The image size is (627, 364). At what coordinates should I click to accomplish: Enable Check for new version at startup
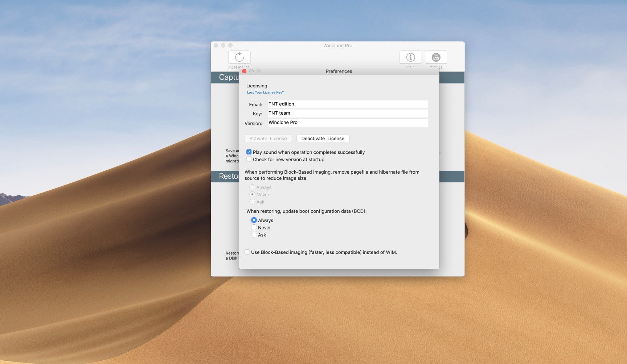pos(249,160)
